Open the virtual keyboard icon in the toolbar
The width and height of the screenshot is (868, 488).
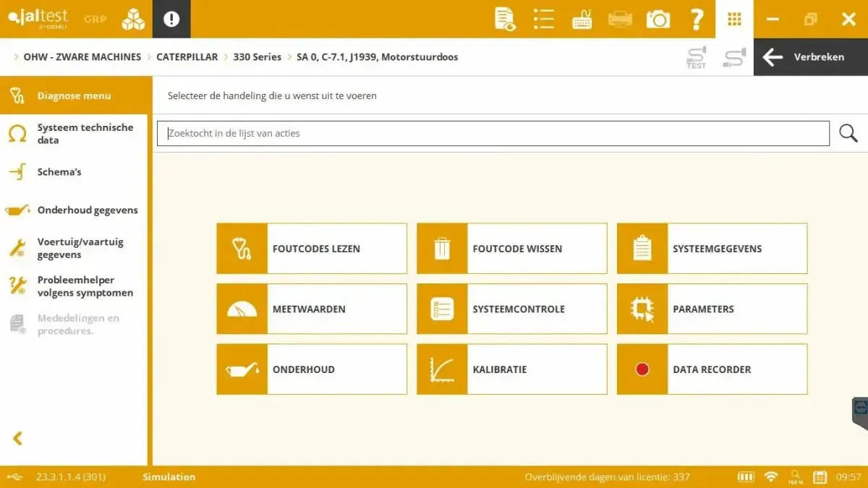581,19
